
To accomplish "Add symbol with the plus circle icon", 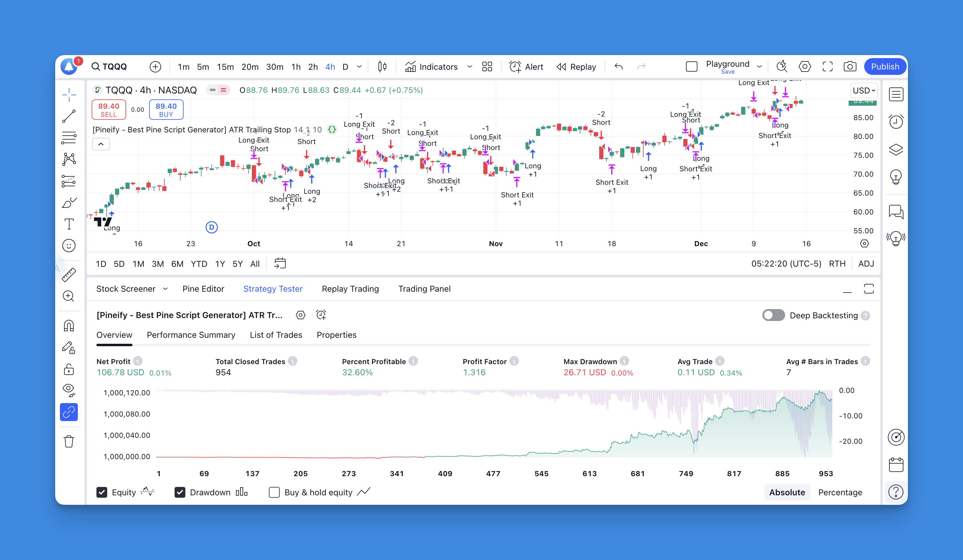I will point(155,67).
